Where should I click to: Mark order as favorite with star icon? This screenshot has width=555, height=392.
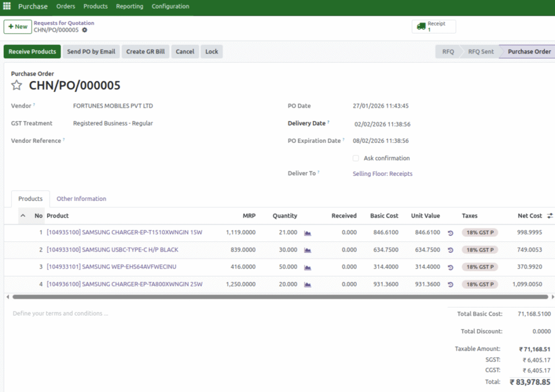click(x=17, y=86)
